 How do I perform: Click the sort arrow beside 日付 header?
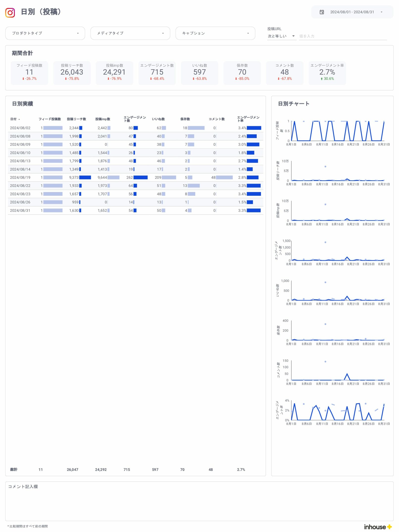coord(19,119)
